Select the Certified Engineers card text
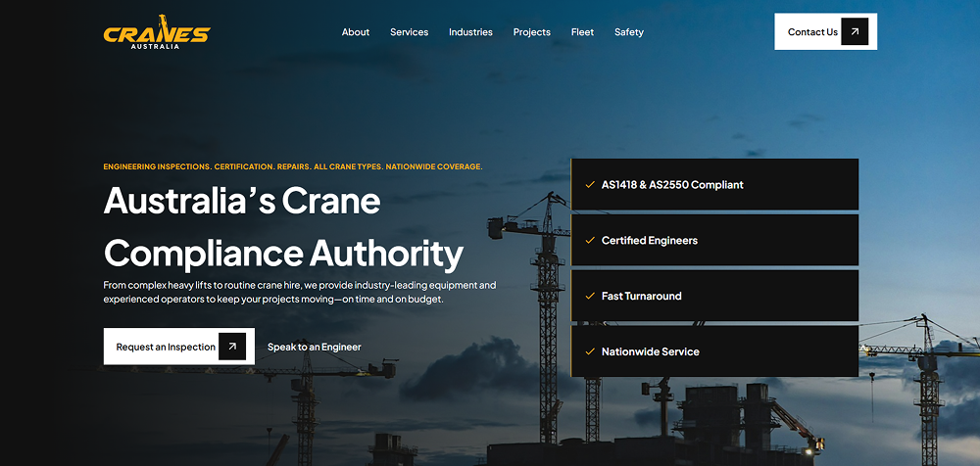Screen dimensions: 980x466 tap(650, 241)
